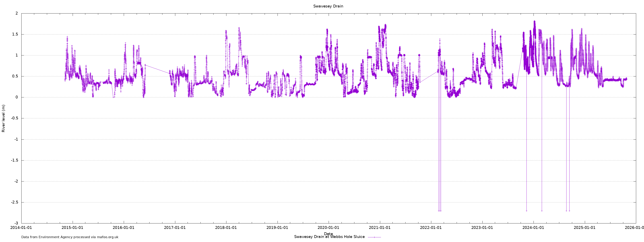
Task: Click the y-axis 0 tick label
Action: tap(17, 97)
